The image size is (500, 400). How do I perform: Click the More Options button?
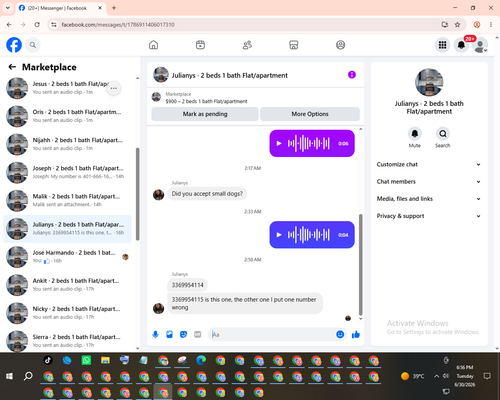(310, 114)
